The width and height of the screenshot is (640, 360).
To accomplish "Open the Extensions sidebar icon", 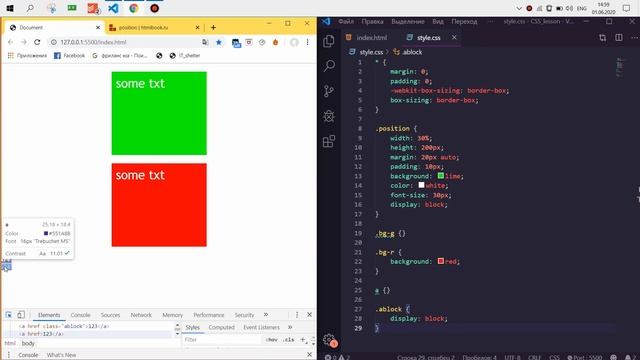I will pos(329,141).
